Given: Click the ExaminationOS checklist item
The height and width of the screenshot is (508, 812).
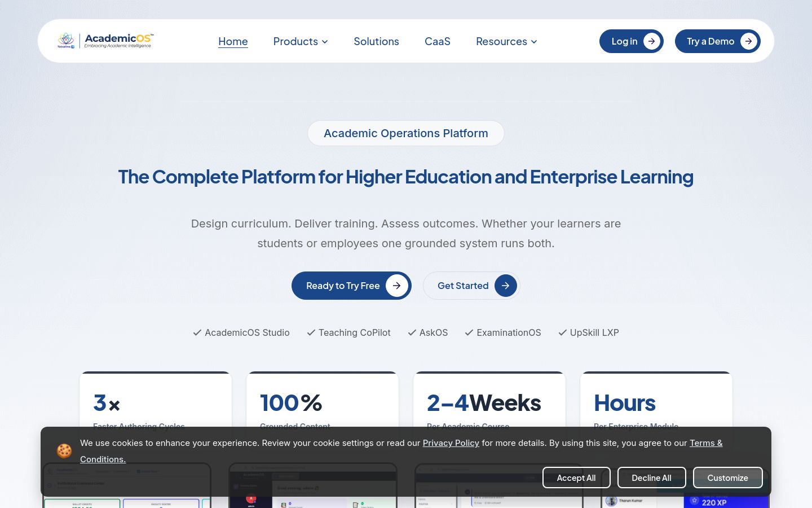Looking at the screenshot, I should 503,333.
